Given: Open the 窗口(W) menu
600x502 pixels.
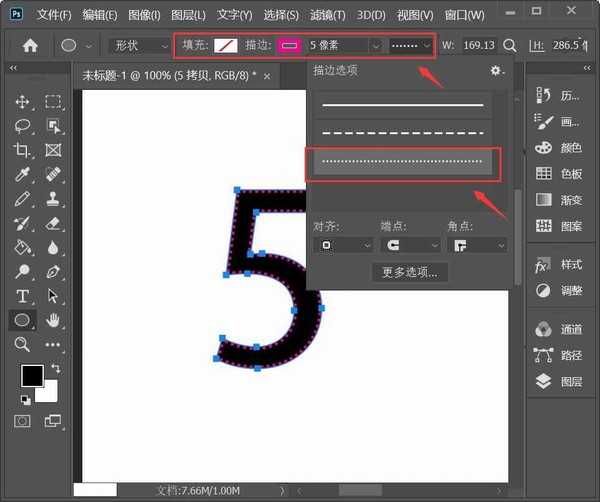Looking at the screenshot, I should [464, 15].
